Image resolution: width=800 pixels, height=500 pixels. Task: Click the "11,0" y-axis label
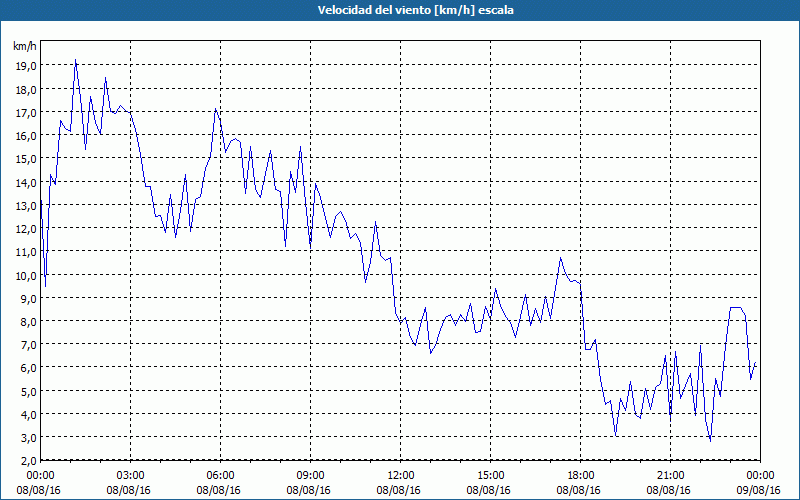pyautogui.click(x=26, y=252)
